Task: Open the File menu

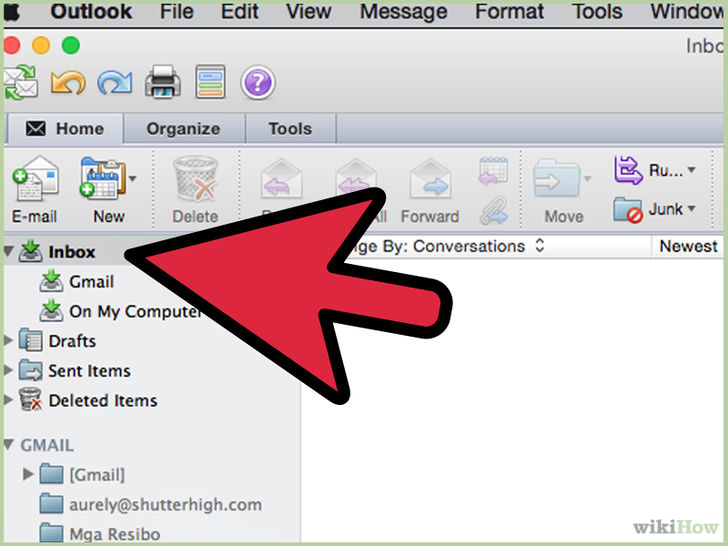Action: tap(176, 11)
